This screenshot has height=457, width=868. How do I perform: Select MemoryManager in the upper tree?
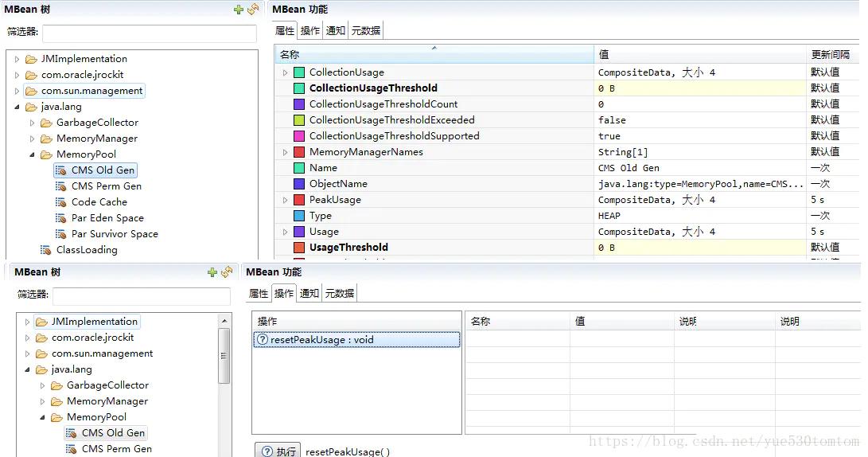[x=97, y=139]
